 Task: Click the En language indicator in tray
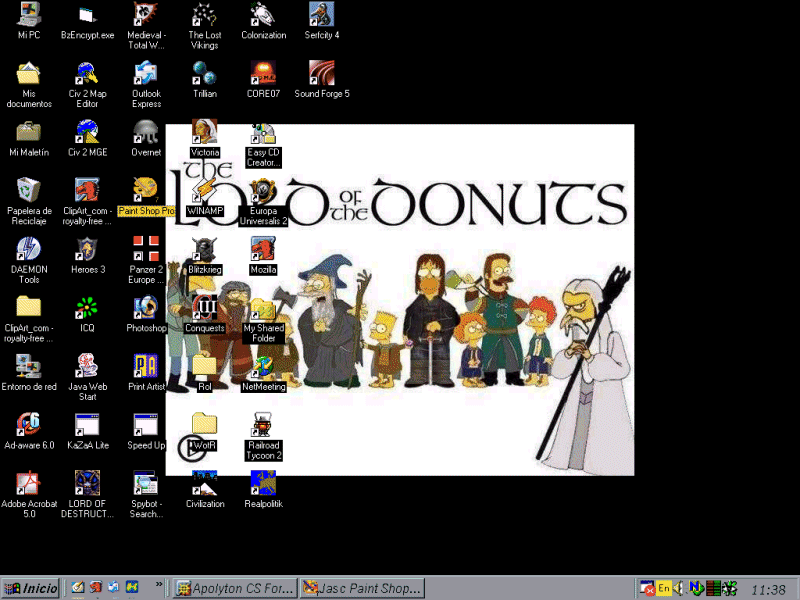(663, 588)
